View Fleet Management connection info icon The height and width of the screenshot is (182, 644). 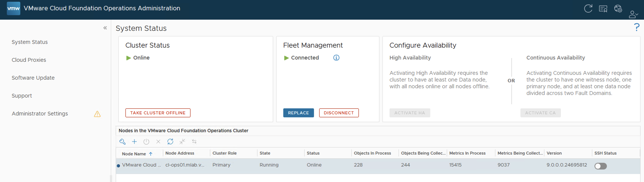[x=336, y=58]
